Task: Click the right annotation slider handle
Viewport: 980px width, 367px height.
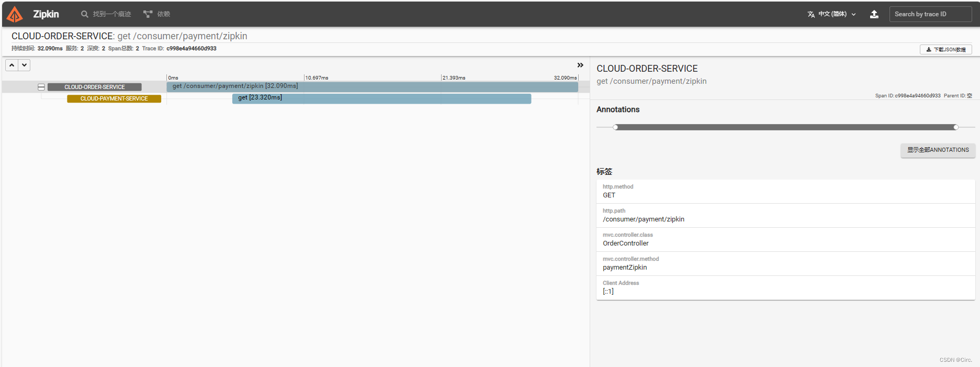Action: [x=955, y=127]
